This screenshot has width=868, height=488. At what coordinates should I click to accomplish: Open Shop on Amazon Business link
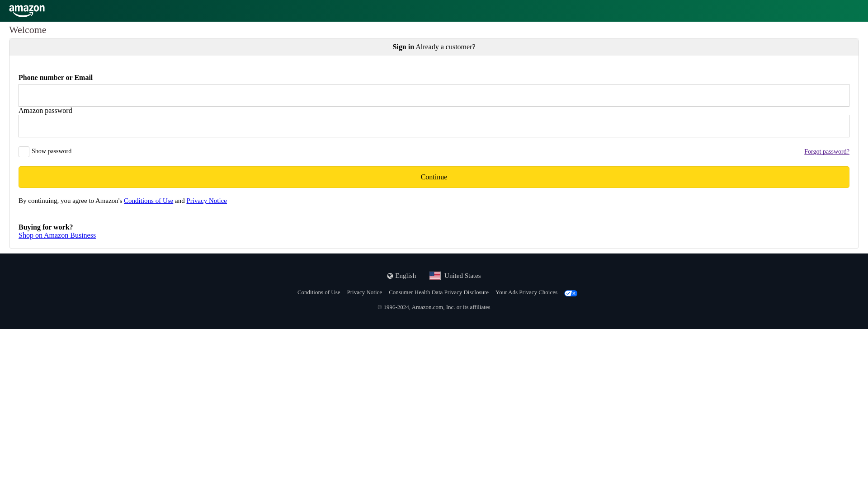(57, 235)
